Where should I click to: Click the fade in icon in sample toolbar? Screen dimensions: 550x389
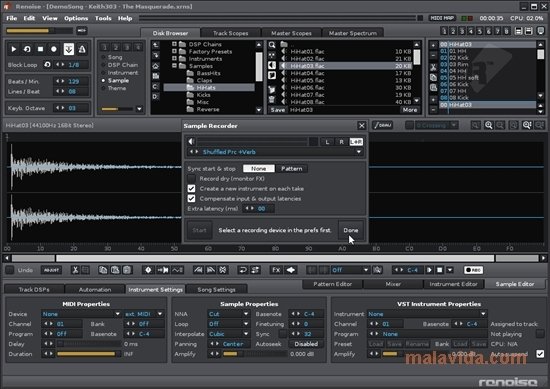(198, 270)
